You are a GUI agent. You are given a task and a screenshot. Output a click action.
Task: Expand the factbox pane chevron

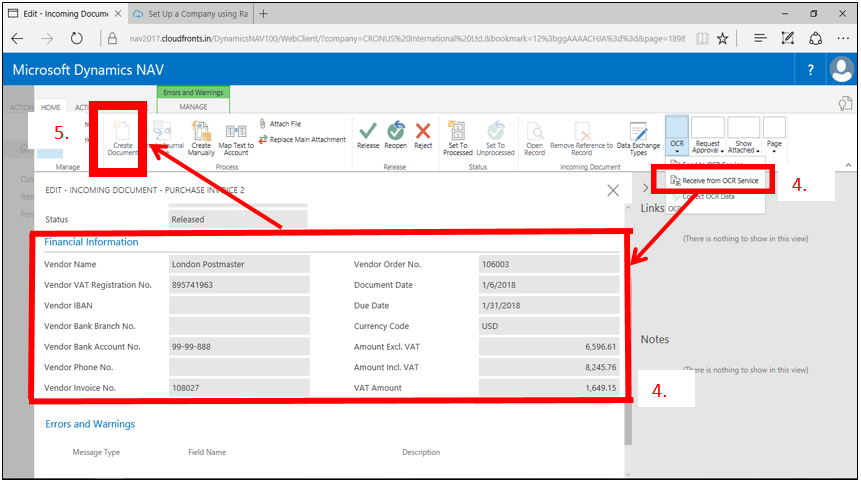point(645,188)
